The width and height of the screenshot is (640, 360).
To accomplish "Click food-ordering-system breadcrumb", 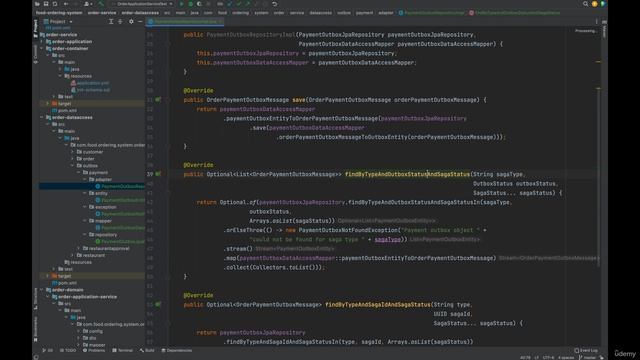I will 59,13.
